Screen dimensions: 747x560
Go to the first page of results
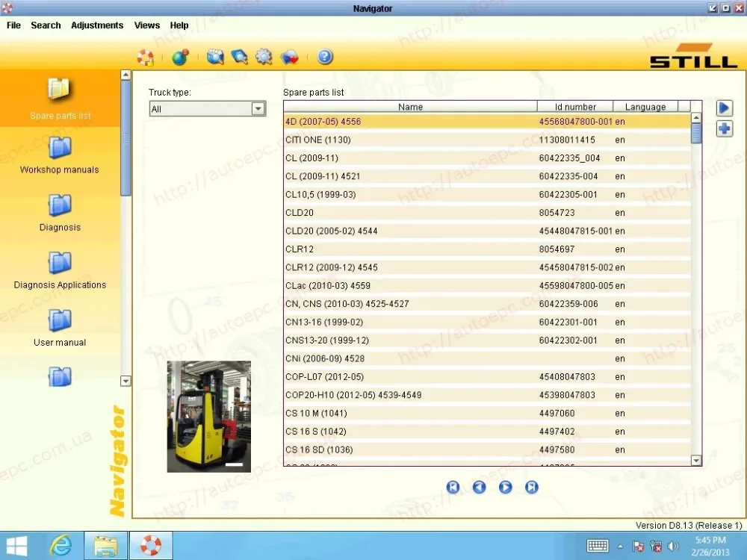pos(453,487)
